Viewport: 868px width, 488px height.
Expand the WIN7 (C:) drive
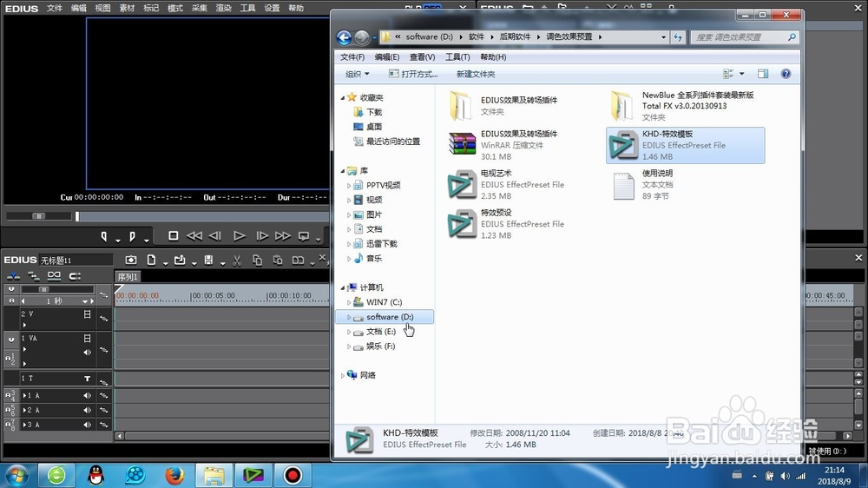coord(349,302)
